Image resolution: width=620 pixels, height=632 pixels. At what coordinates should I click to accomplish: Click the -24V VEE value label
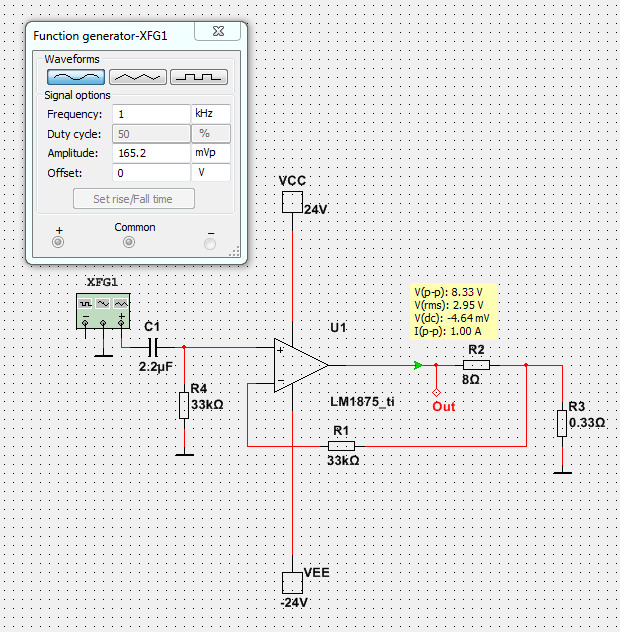pyautogui.click(x=294, y=603)
